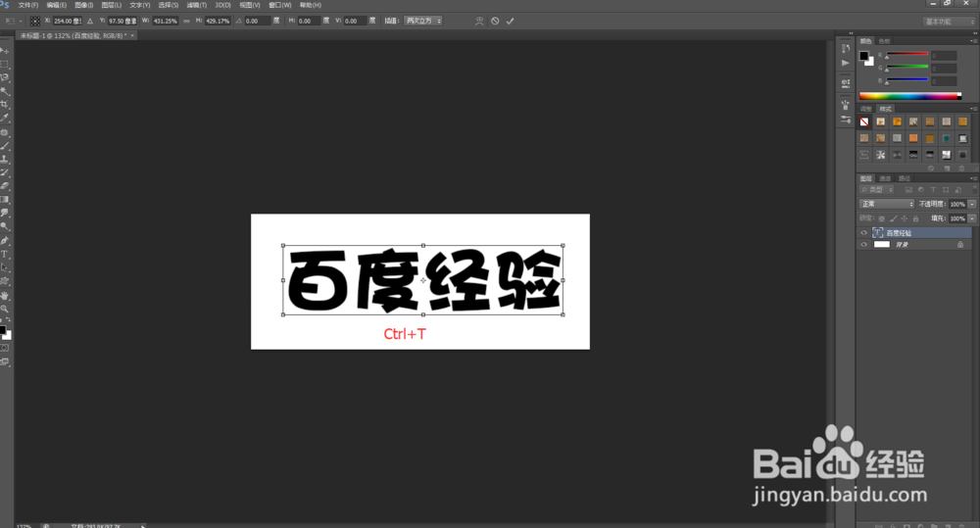The image size is (980, 528).
Task: Hide the 百度经验 text layer
Action: click(863, 233)
